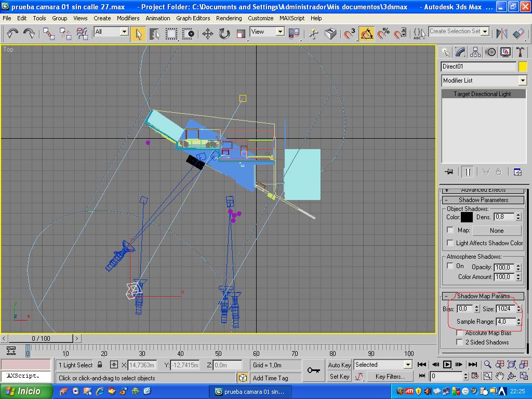Click the Key Filters button
Image resolution: width=532 pixels, height=399 pixels.
coord(391,376)
